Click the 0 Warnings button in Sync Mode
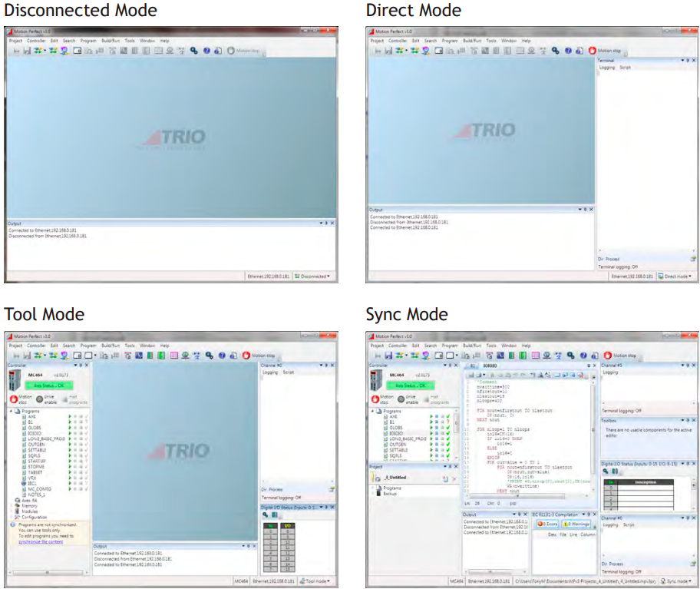The width and height of the screenshot is (700, 589). coord(576,524)
